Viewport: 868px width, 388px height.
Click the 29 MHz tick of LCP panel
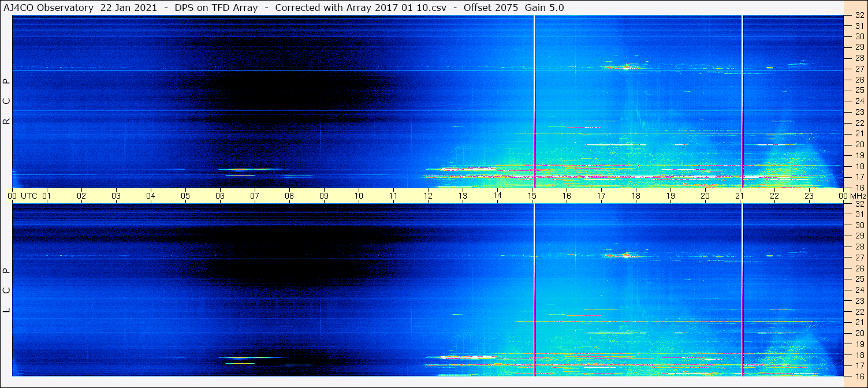click(859, 236)
